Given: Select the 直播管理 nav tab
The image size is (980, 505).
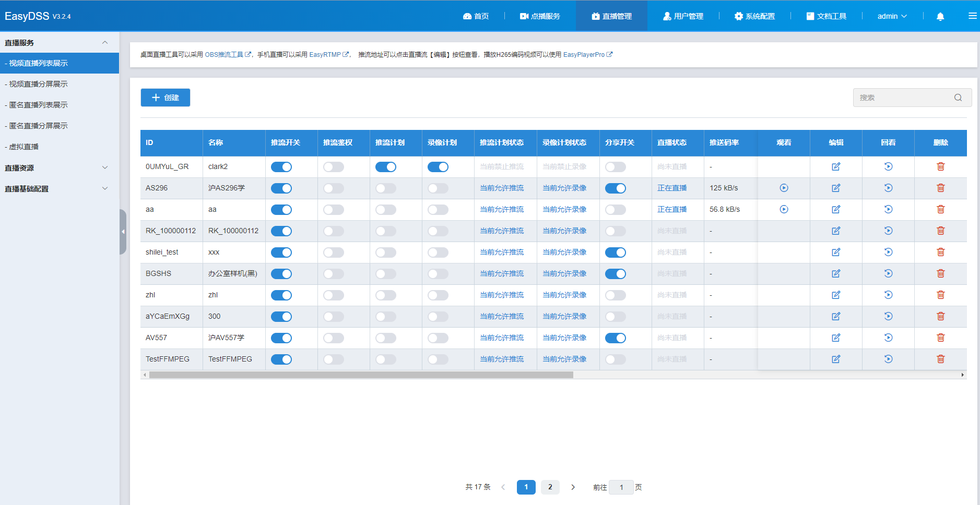Looking at the screenshot, I should coord(611,16).
